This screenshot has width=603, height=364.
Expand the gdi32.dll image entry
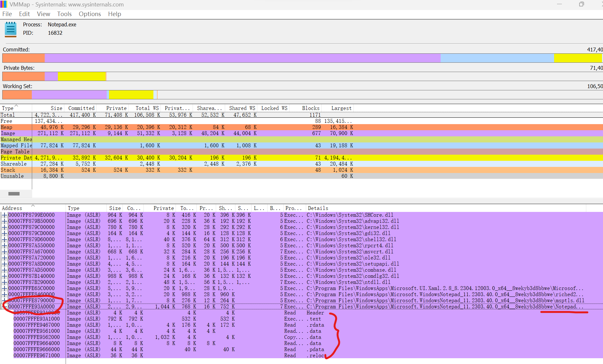pos(5,233)
